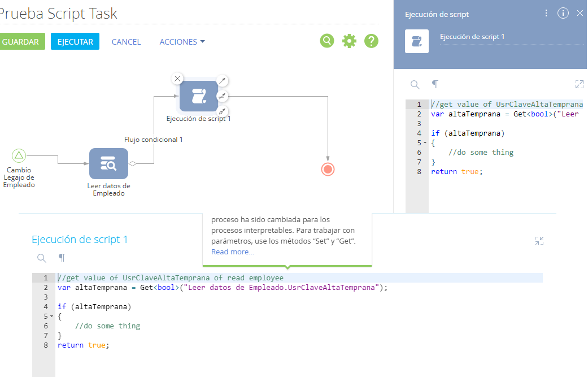
Task: Click the info icon in side panel header
Action: 563,14
